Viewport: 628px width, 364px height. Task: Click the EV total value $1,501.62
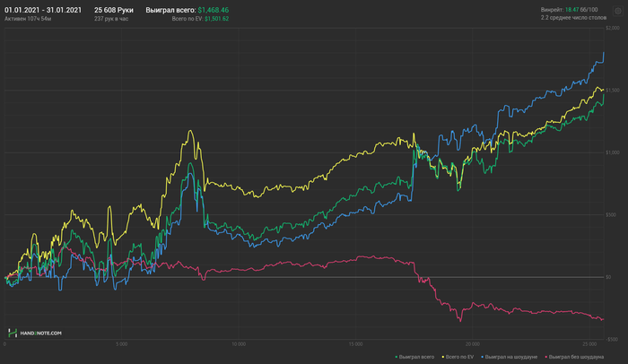(217, 19)
